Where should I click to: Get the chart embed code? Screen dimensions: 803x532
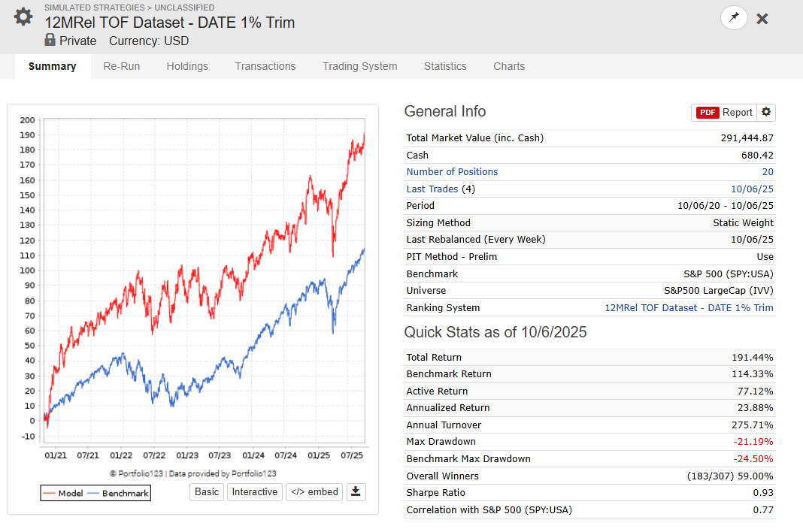point(314,492)
